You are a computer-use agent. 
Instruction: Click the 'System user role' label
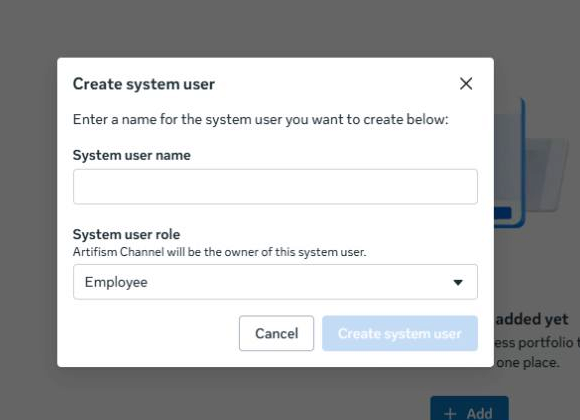click(127, 235)
